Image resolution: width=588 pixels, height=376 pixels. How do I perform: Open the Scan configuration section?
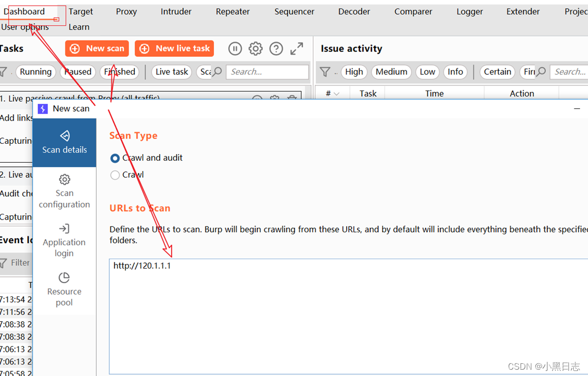[x=64, y=191]
